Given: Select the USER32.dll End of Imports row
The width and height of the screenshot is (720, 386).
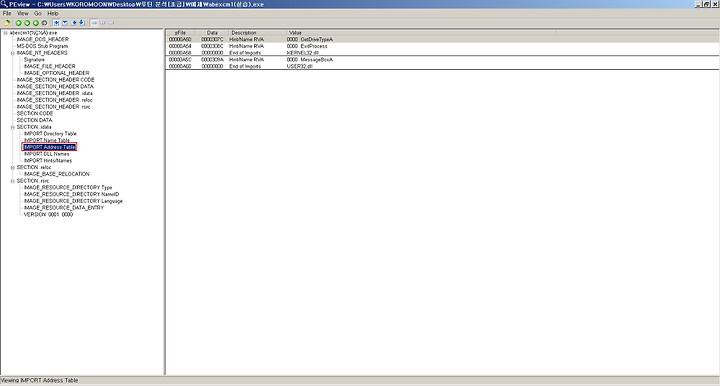Looking at the screenshot, I should (x=442, y=67).
